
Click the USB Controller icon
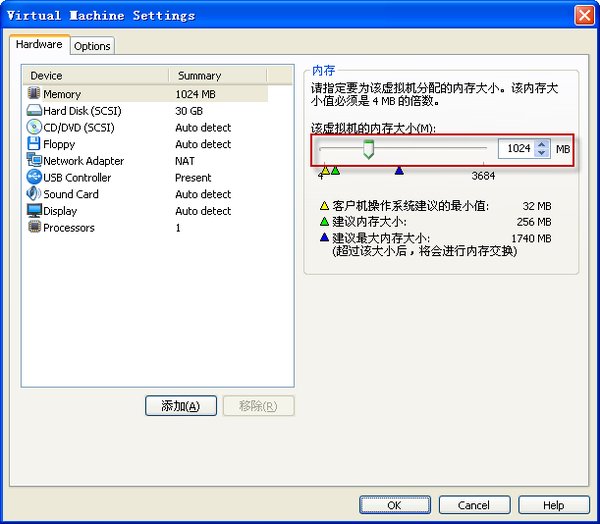click(x=34, y=177)
